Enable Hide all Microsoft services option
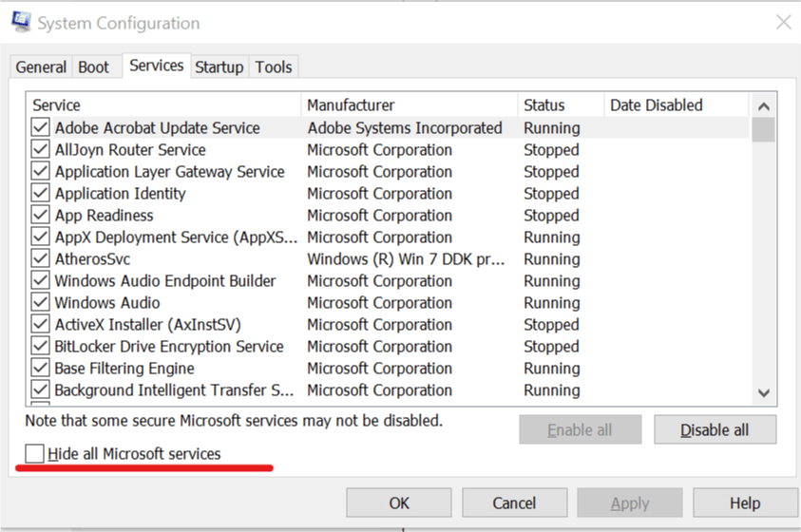Image resolution: width=801 pixels, height=532 pixels. click(x=34, y=453)
